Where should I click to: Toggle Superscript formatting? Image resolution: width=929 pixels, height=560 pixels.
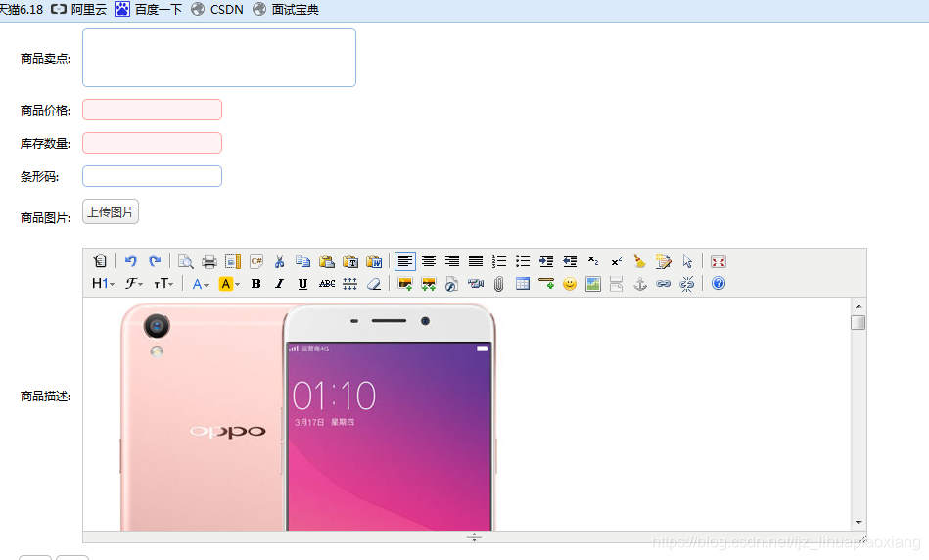(617, 260)
